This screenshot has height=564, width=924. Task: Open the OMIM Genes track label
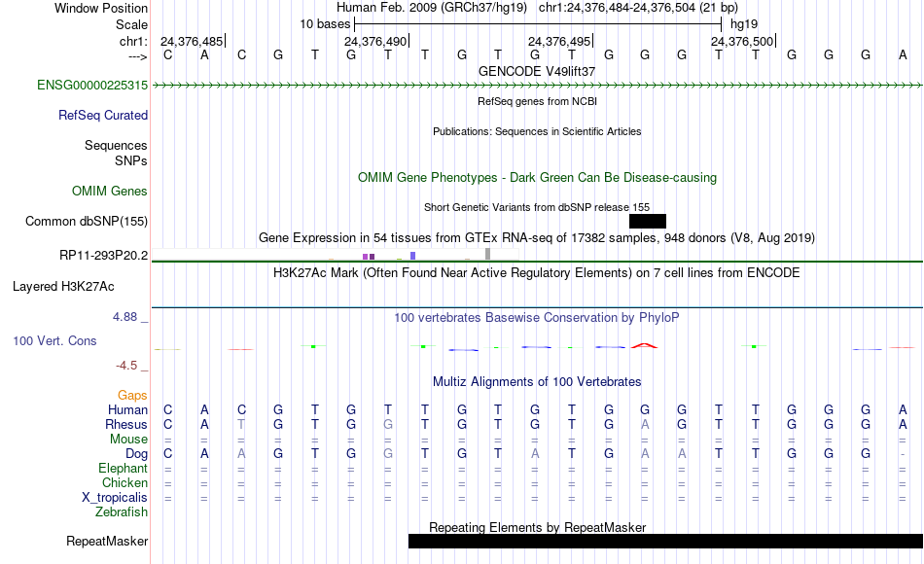click(x=110, y=191)
